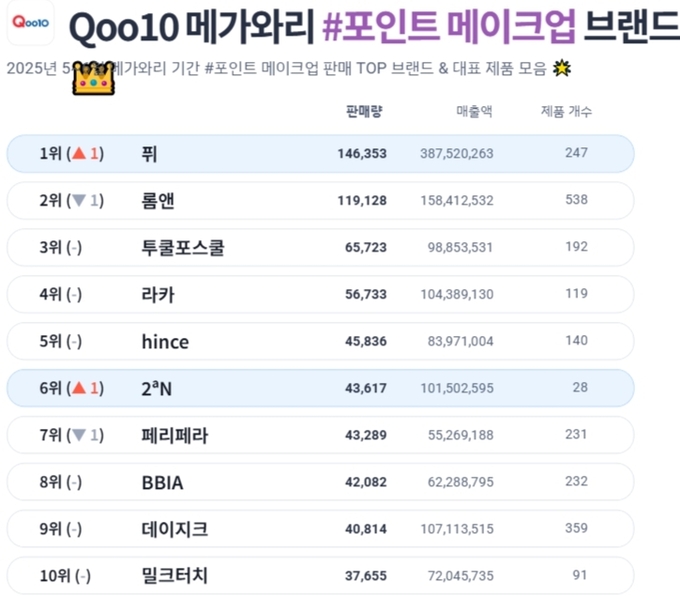Click product count 231
The height and width of the screenshot is (596, 680).
pyautogui.click(x=576, y=434)
